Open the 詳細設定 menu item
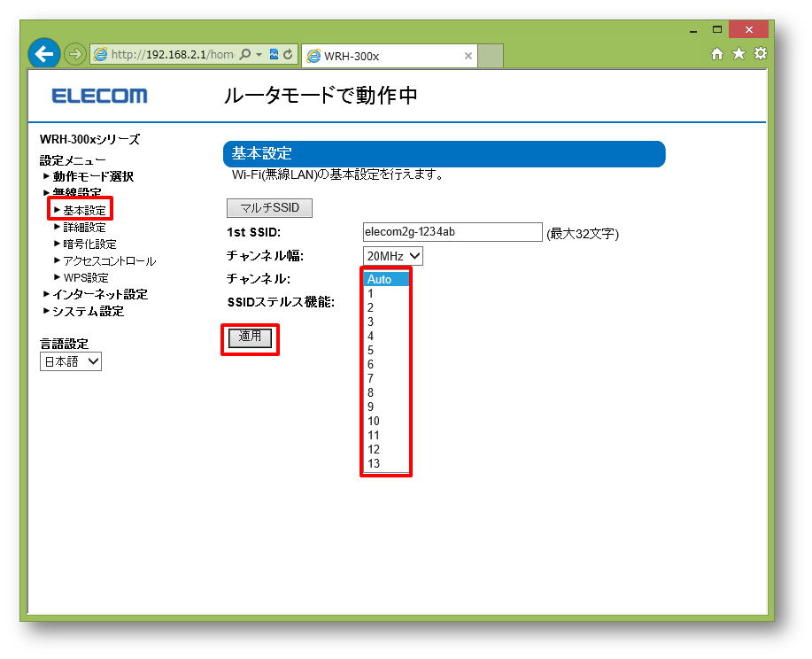This screenshot has width=812, height=659. pos(84,228)
